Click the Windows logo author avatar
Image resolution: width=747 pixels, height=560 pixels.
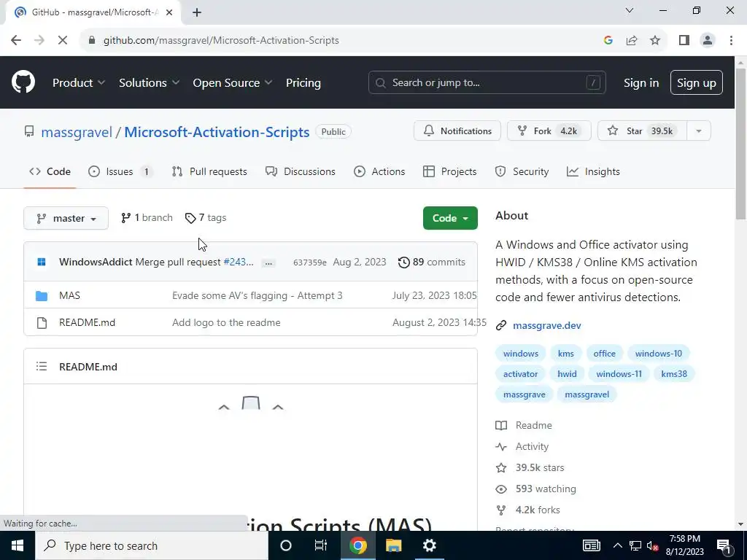tap(42, 262)
